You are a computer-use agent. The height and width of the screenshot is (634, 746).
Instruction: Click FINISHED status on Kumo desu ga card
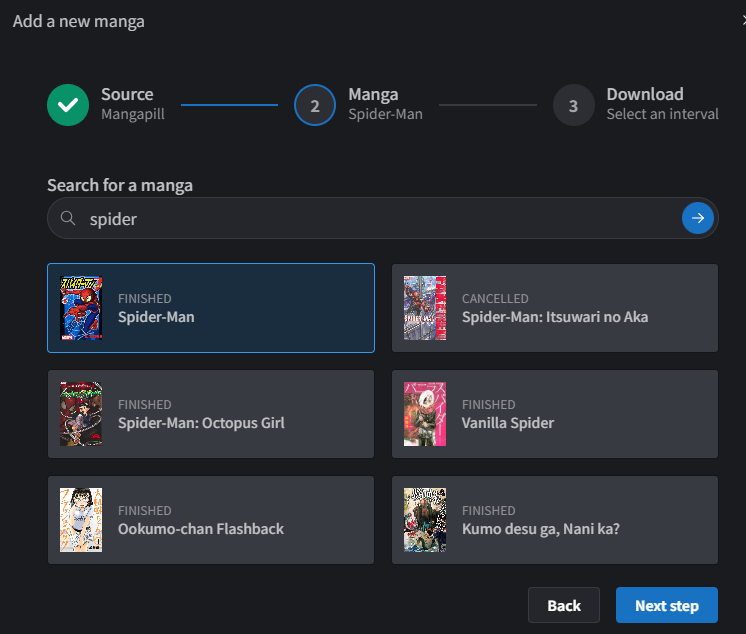tap(488, 511)
